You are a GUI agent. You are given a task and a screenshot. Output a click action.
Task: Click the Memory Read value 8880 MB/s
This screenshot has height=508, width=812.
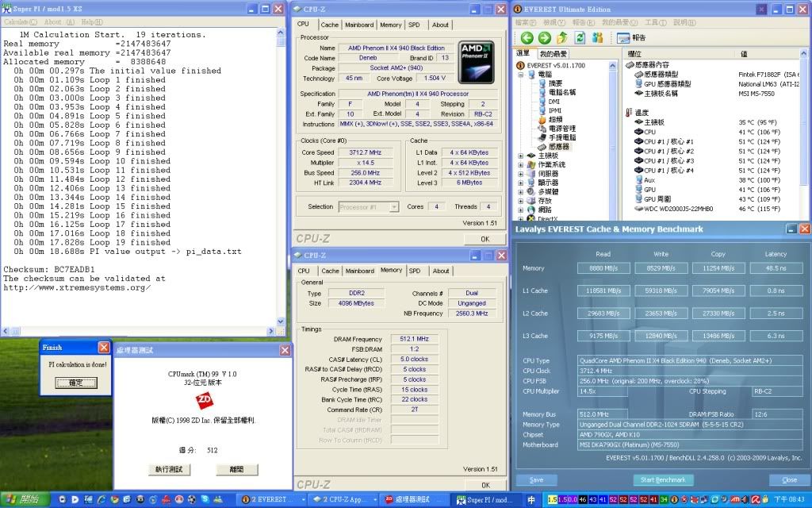(603, 268)
